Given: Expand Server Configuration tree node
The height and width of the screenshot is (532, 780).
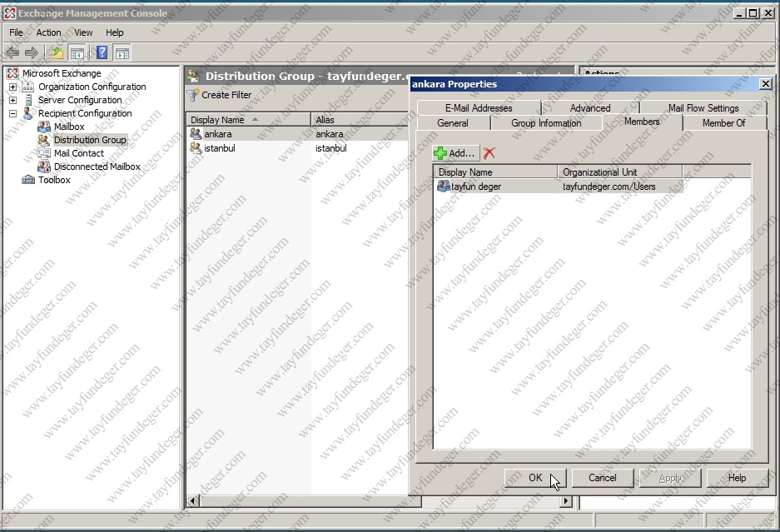Looking at the screenshot, I should tap(13, 100).
